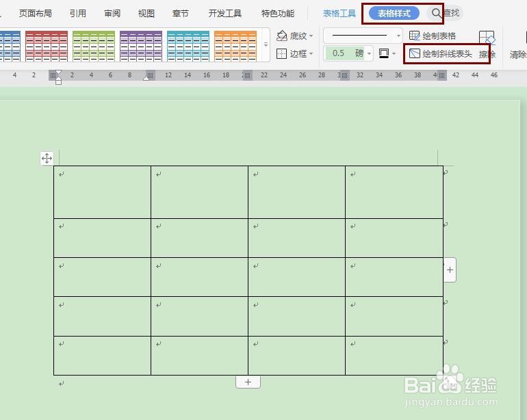Select the 绘制斜线表头 diagonal header tool
Image resolution: width=527 pixels, height=420 pixels.
(x=441, y=53)
